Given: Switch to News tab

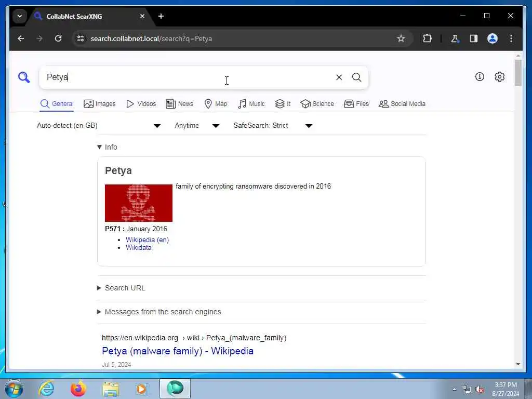Looking at the screenshot, I should point(179,104).
